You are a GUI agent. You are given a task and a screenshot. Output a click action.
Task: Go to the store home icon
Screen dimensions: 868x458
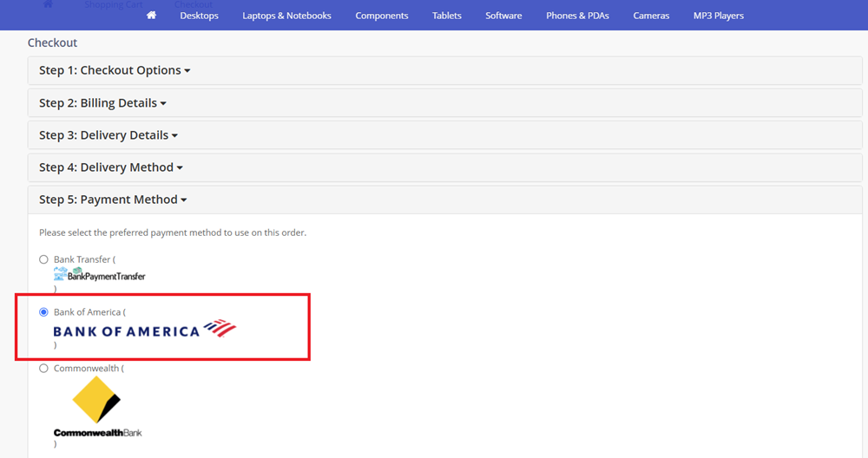click(x=151, y=16)
